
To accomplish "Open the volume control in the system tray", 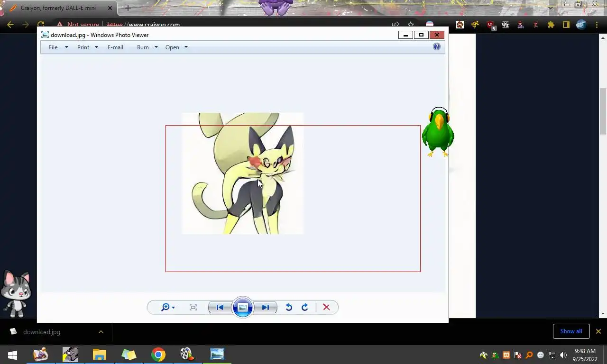I will 563,355.
